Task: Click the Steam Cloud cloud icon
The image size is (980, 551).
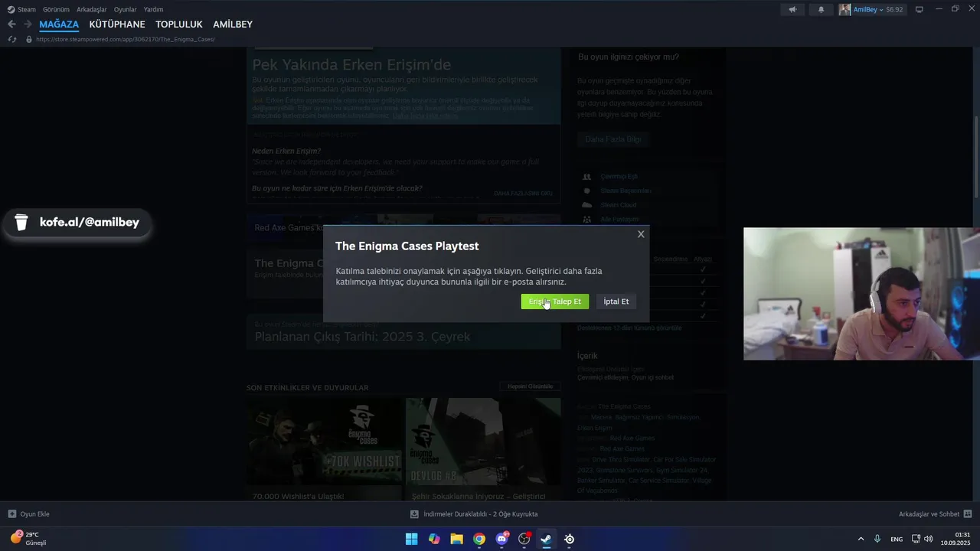Action: (x=586, y=205)
